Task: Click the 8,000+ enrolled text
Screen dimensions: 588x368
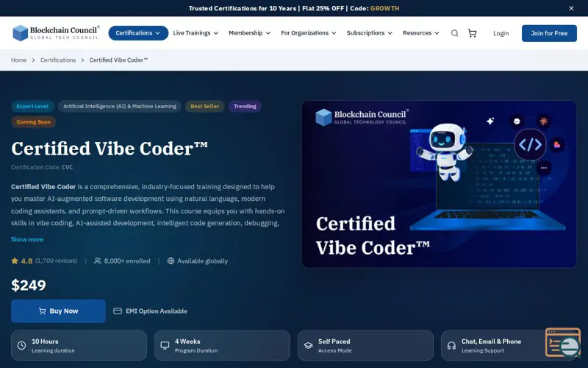Action: point(127,261)
